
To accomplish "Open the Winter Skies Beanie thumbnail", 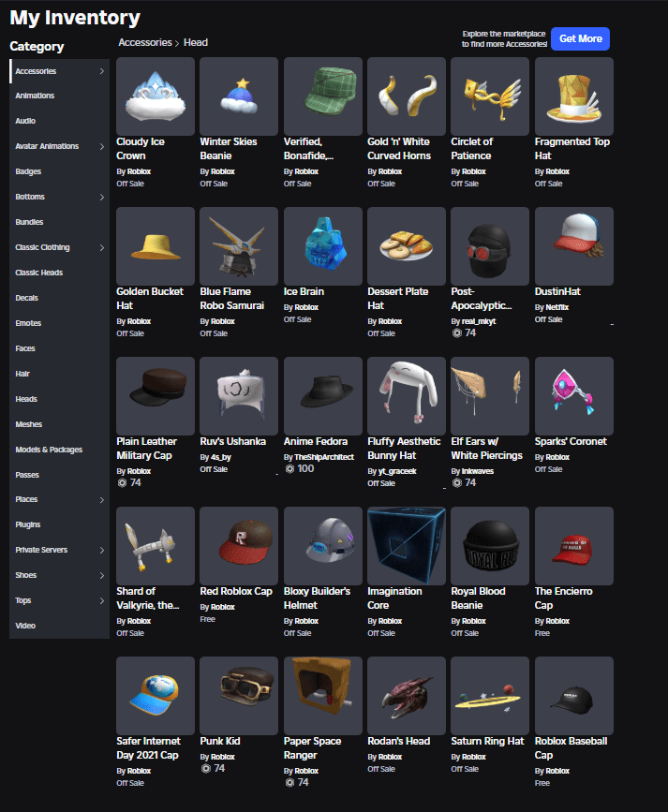I will tap(239, 96).
